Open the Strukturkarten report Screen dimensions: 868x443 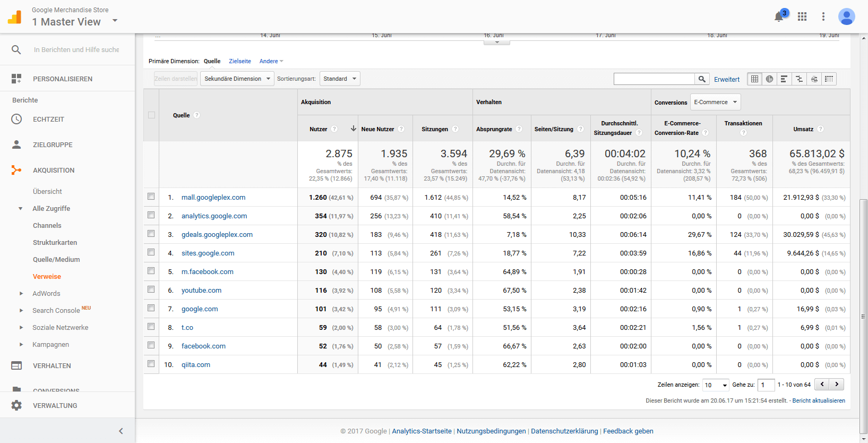tap(55, 242)
